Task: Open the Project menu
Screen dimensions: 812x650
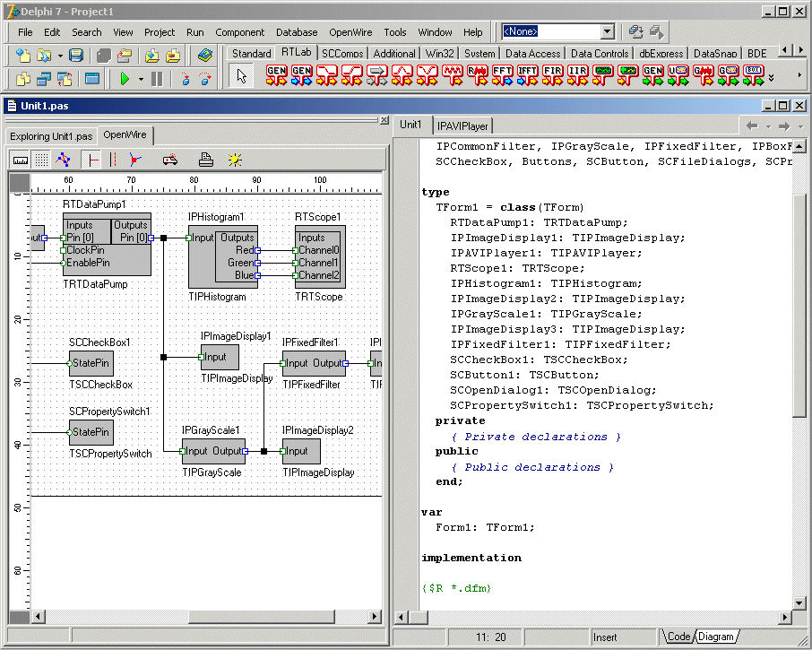Action: pos(160,32)
